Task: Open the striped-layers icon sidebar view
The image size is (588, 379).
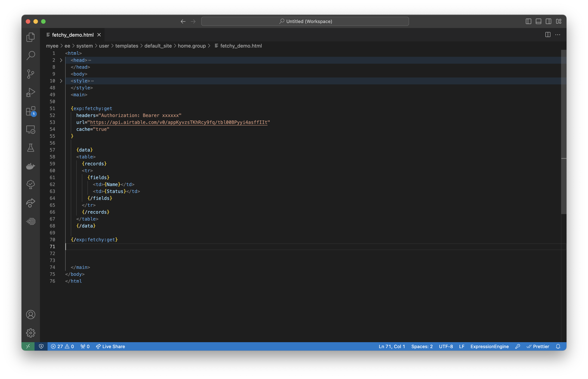Action: [30, 222]
